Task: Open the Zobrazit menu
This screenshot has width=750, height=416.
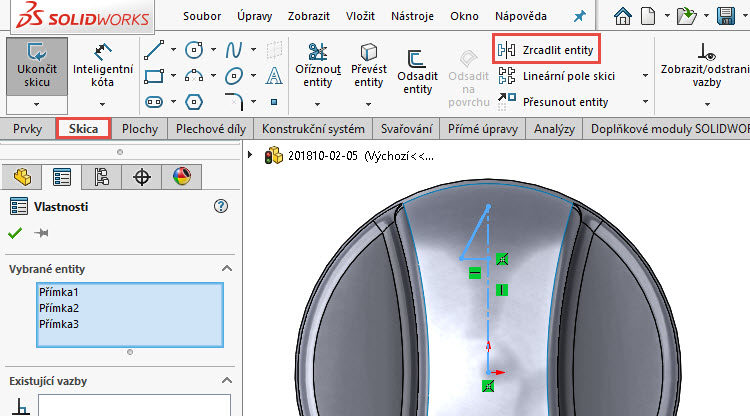Action: pyautogui.click(x=309, y=16)
